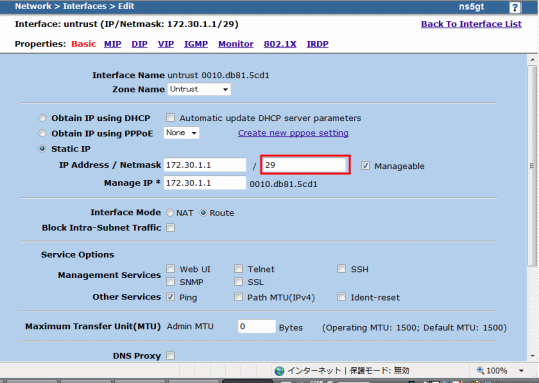Switch to the DIP properties tab
Screen dimensions: 539x383
[140, 44]
